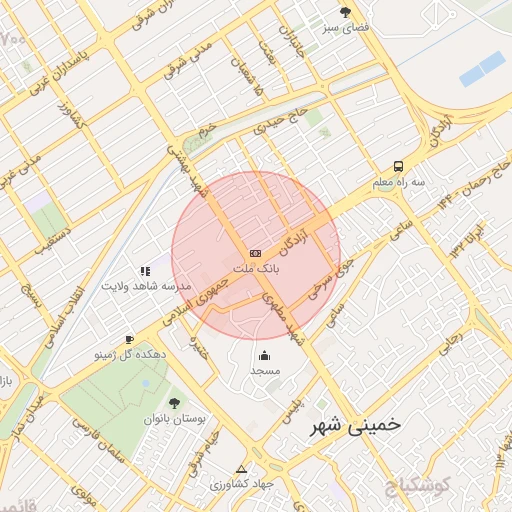Screen dimensions: 512x512
Task: Click the blue water basin rectangles
Action: click(482, 69)
